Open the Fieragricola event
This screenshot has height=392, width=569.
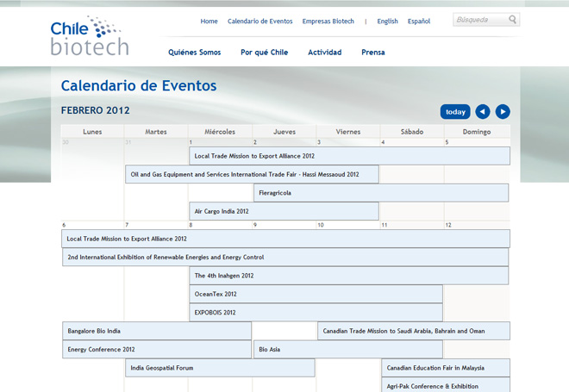coord(381,193)
